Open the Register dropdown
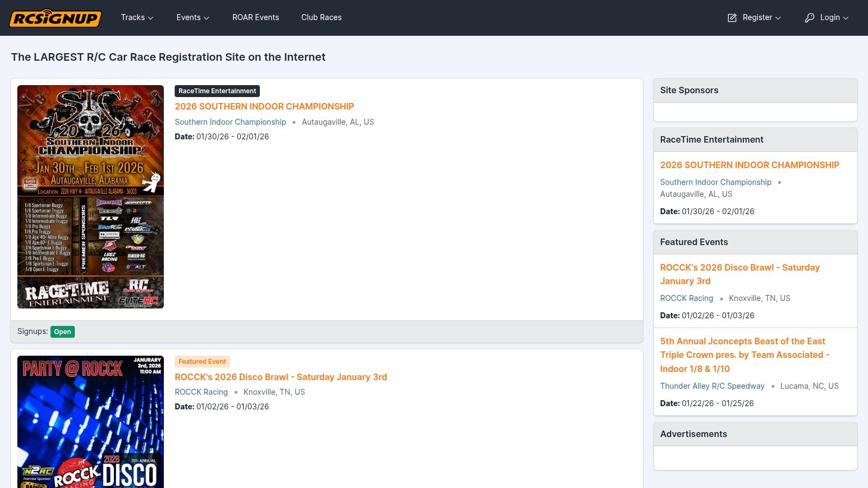The image size is (868, 488). [754, 17]
